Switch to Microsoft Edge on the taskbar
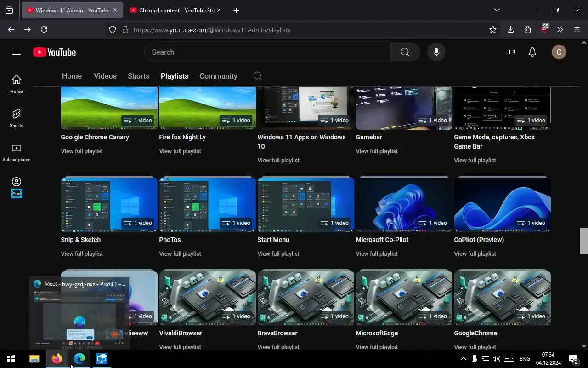588x368 pixels. (79, 359)
